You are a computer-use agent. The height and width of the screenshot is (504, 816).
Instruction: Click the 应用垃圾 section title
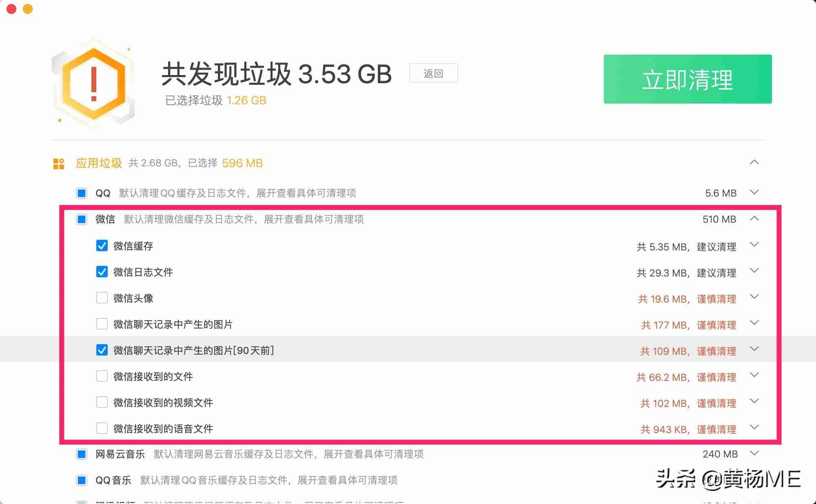99,163
